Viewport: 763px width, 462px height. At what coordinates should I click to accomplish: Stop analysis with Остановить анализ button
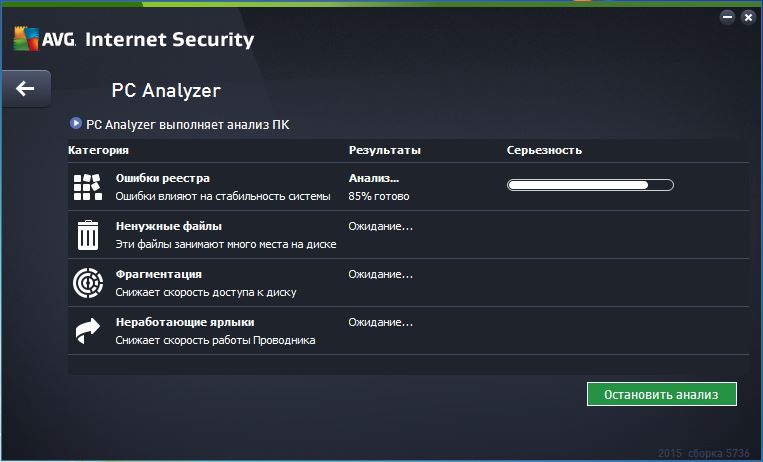tap(662, 394)
